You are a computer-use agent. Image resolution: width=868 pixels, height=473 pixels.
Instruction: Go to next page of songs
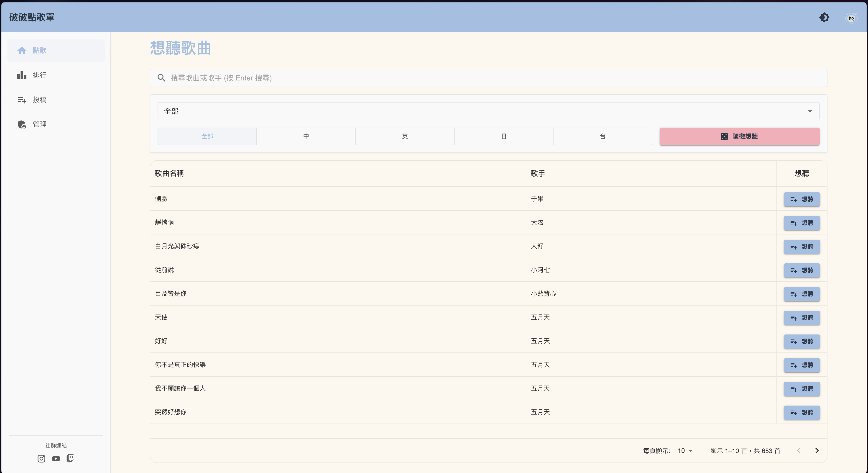[817, 451]
